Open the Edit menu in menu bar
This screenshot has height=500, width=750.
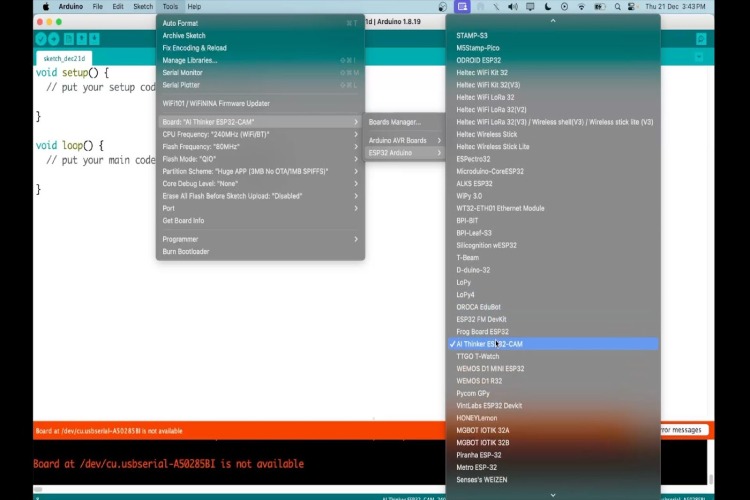click(118, 7)
